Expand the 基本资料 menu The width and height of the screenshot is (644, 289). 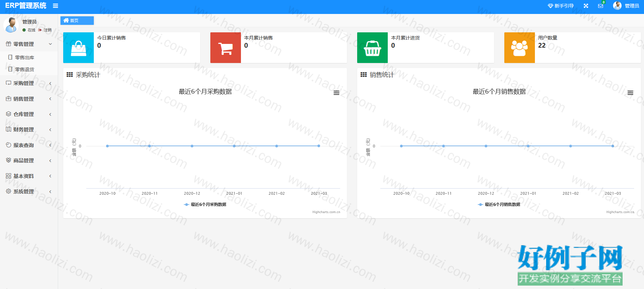point(29,176)
